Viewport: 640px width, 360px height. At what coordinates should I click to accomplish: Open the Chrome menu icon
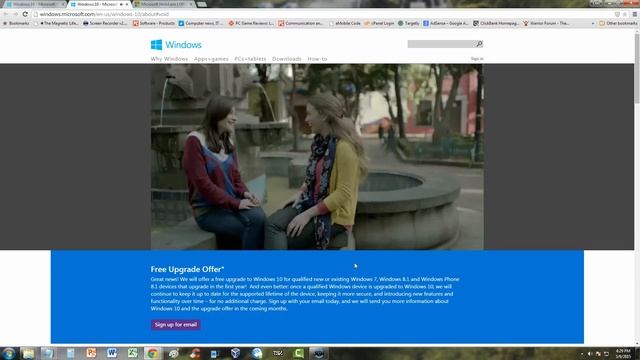tap(635, 14)
